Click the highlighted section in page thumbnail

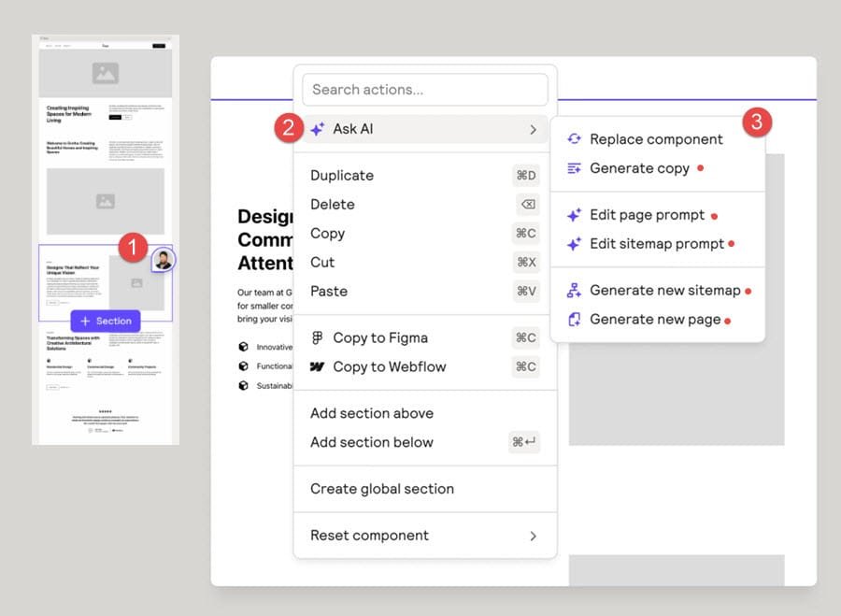point(105,283)
